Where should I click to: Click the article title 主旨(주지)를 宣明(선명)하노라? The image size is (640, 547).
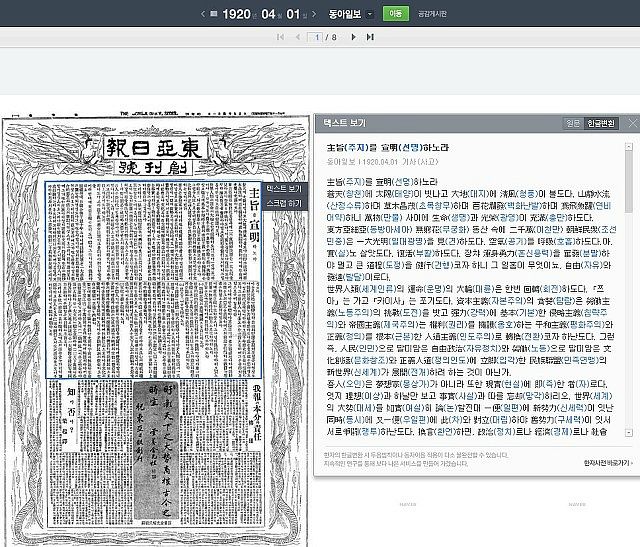coord(387,147)
